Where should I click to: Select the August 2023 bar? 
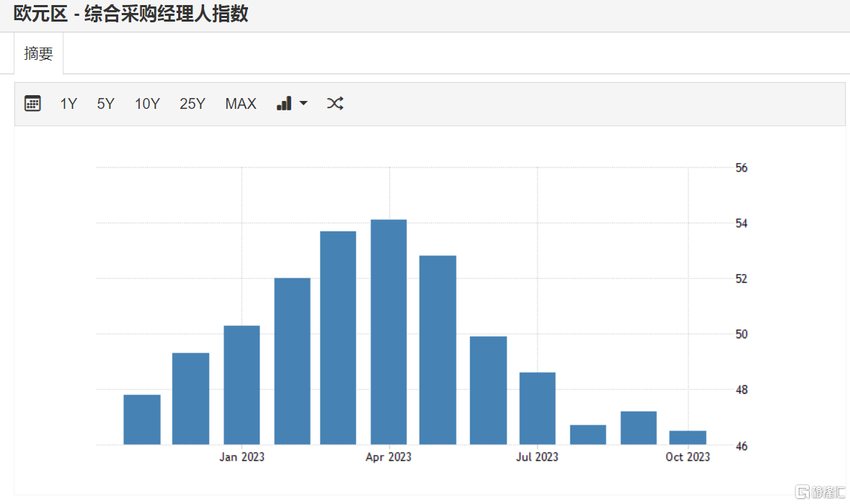click(588, 435)
